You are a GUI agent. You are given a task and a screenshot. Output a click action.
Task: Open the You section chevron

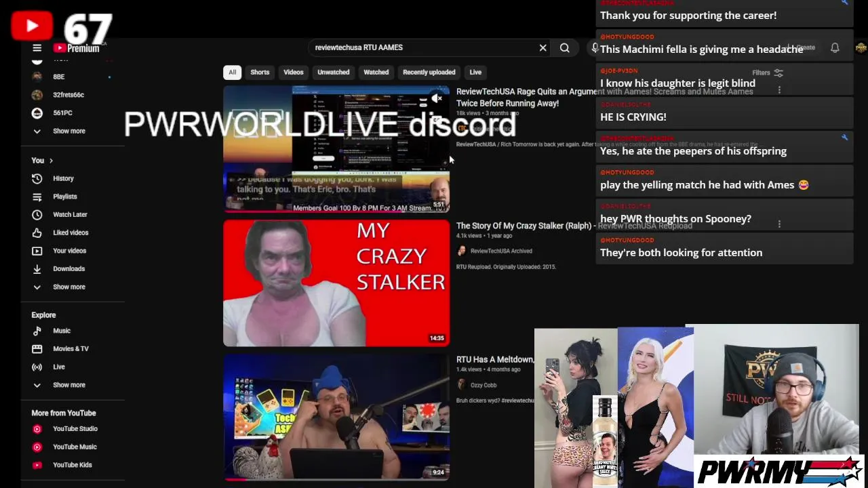51,161
